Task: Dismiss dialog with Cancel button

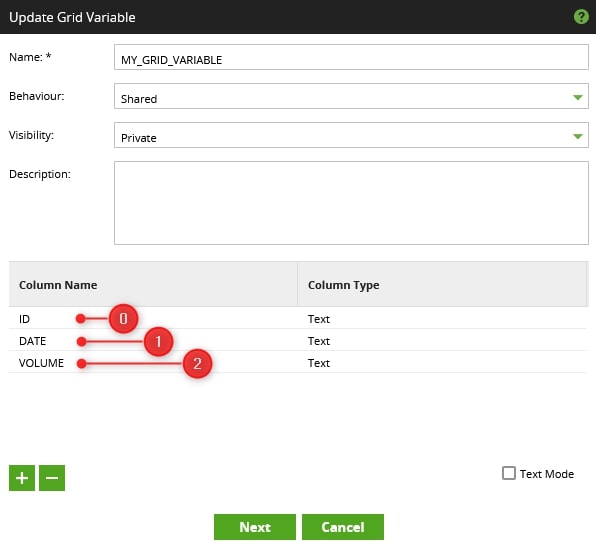Action: pos(343,527)
